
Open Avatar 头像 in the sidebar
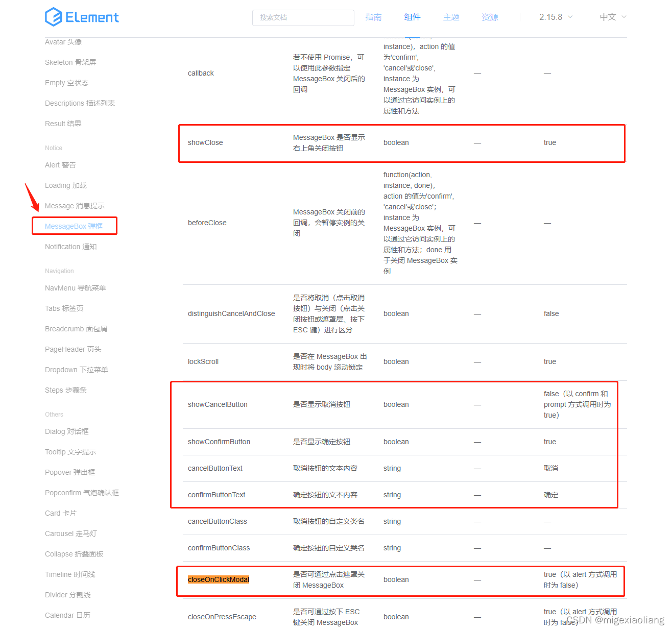point(63,42)
